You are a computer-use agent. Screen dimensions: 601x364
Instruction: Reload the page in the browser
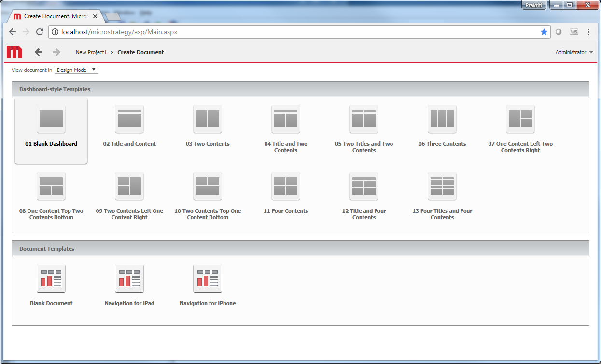click(x=40, y=32)
